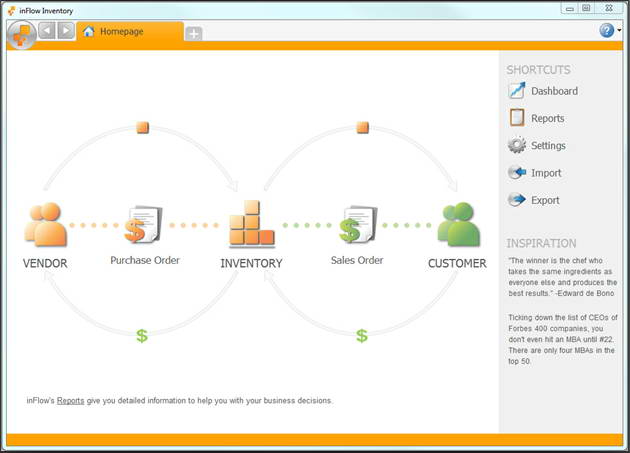630x453 pixels.
Task: Click the green Sales Order document icon
Action: click(x=358, y=224)
